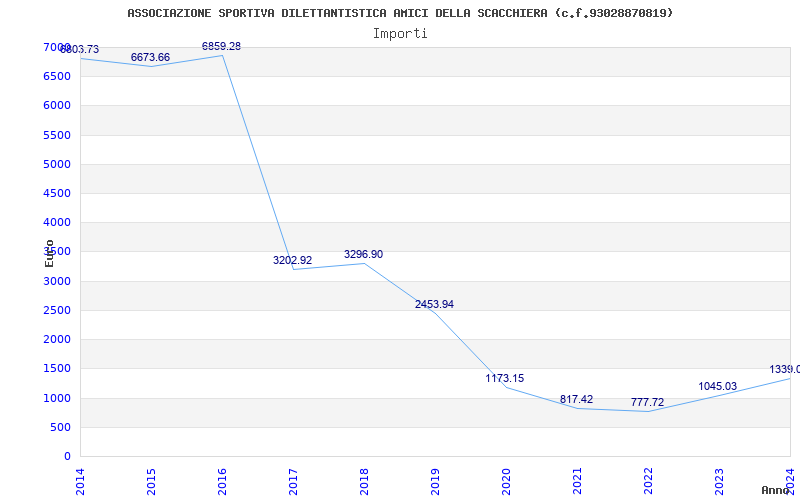Click data label 3296.90
Viewport: 800px width, 500px height.
pyautogui.click(x=363, y=254)
